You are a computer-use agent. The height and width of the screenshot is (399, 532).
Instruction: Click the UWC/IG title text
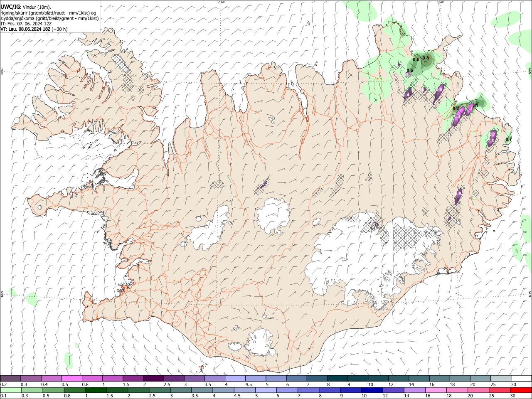point(10,7)
